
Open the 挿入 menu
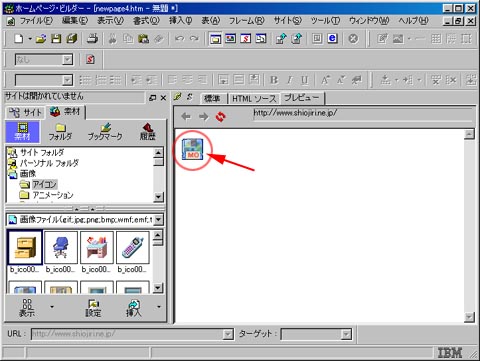(x=180, y=21)
